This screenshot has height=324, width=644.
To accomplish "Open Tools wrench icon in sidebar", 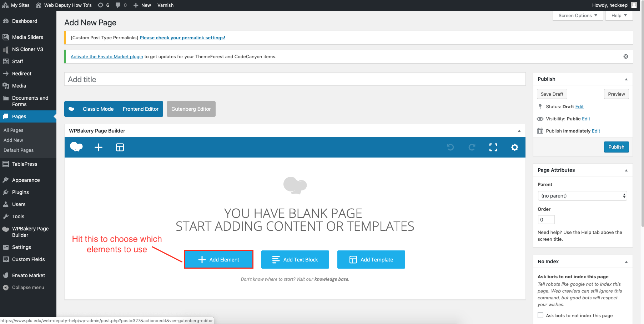I will (x=6, y=216).
